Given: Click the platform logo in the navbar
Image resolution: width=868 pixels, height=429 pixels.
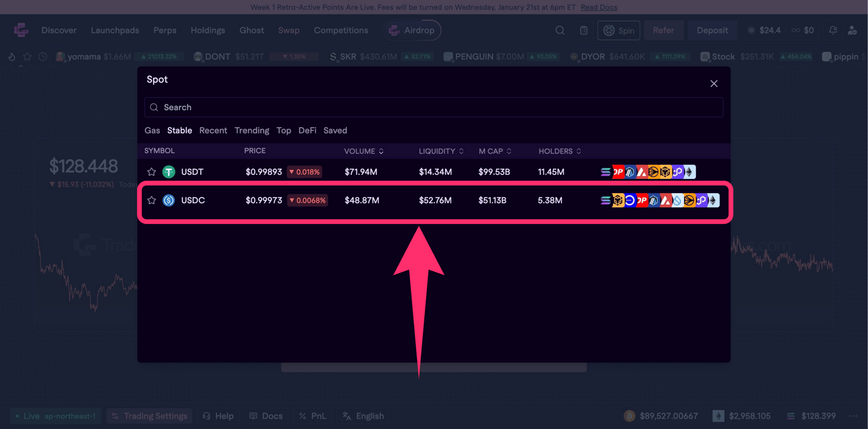Looking at the screenshot, I should (x=21, y=30).
